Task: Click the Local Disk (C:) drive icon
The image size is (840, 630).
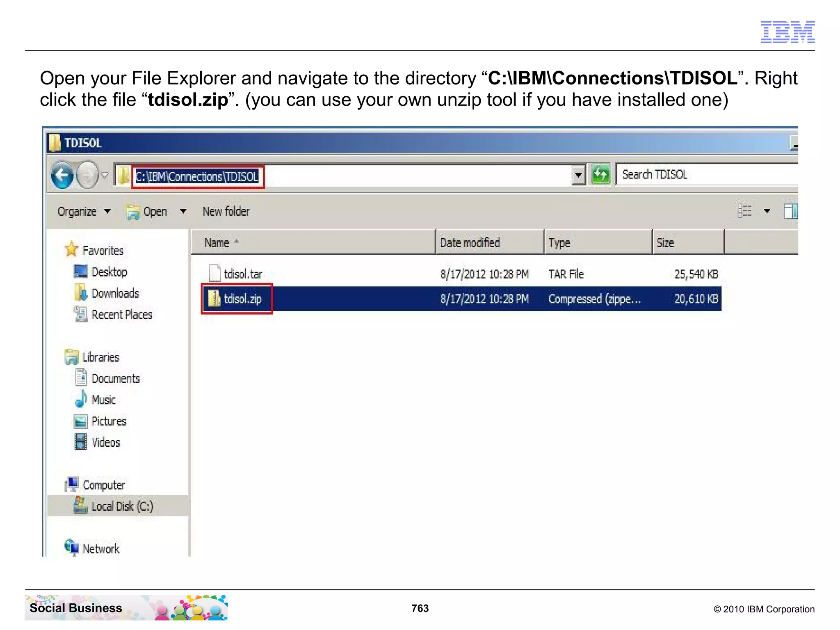Action: [x=80, y=505]
